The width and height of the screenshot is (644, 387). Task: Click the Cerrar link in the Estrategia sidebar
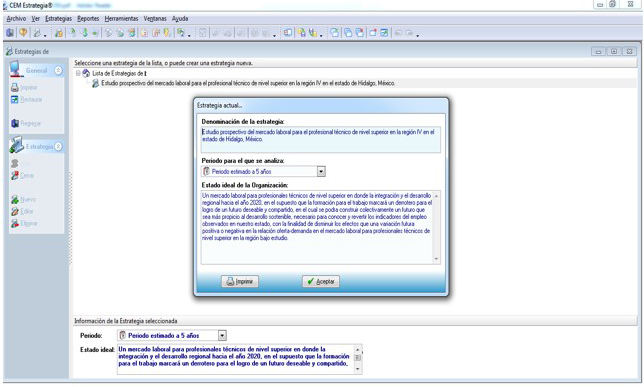click(27, 175)
